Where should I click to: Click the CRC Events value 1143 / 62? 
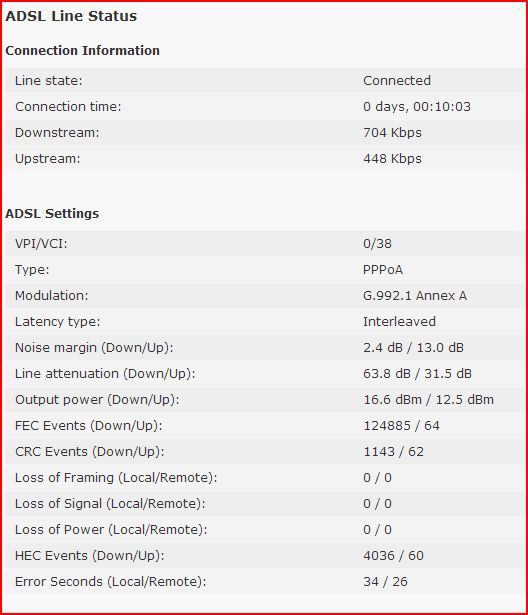pos(393,451)
